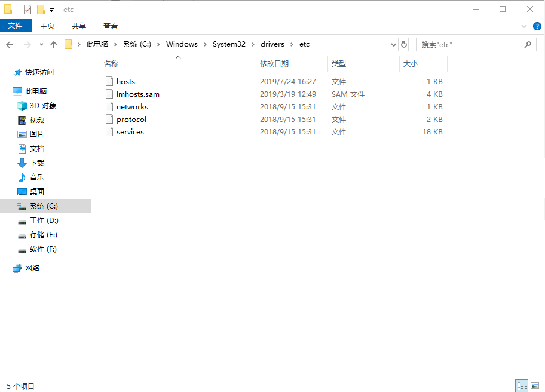The image size is (545, 392).
Task: Click the This PC monitor icon
Action: point(17,91)
